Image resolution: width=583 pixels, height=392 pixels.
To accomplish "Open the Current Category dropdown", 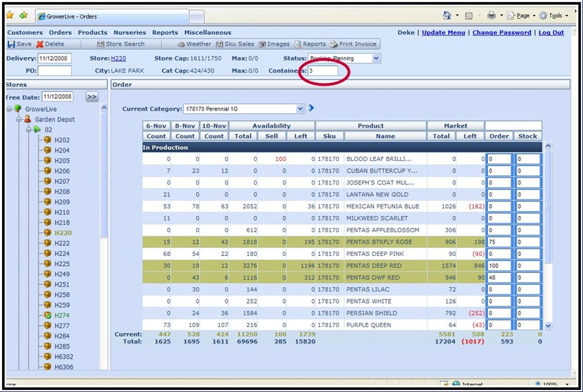I will coord(300,109).
